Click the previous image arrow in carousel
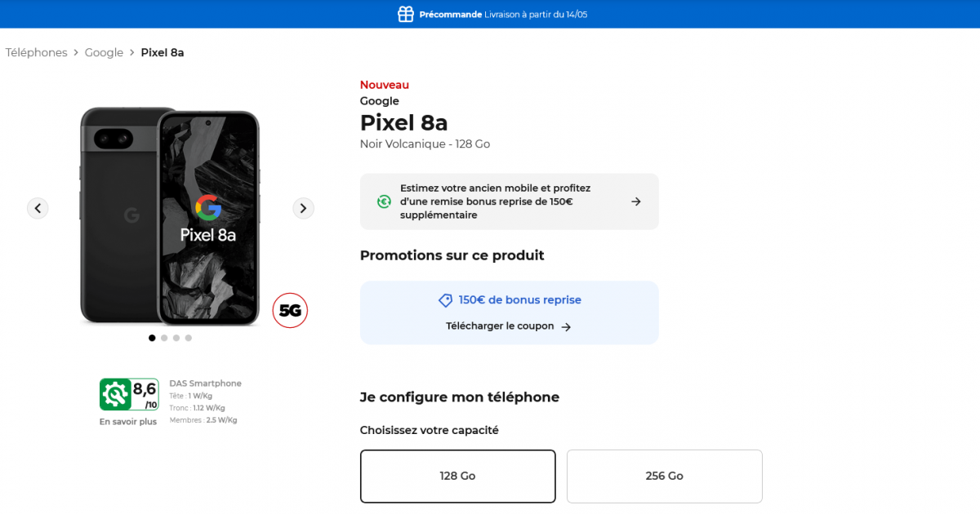 [x=38, y=208]
